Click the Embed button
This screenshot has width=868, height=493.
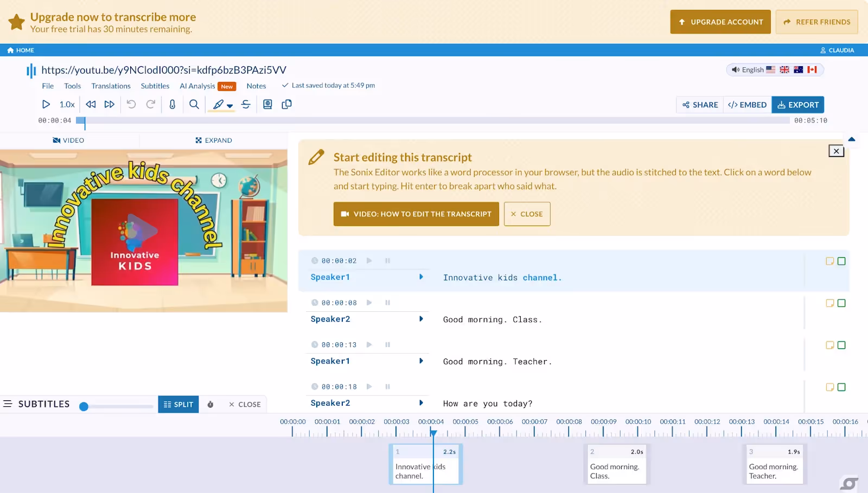coord(747,105)
